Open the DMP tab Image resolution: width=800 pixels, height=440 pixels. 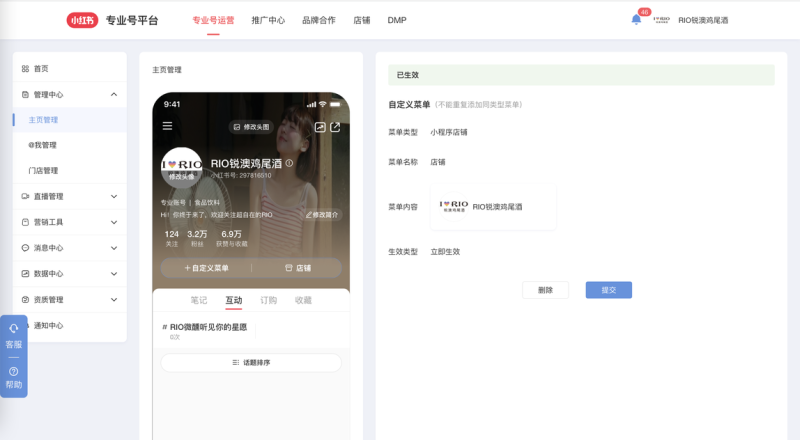pos(396,20)
